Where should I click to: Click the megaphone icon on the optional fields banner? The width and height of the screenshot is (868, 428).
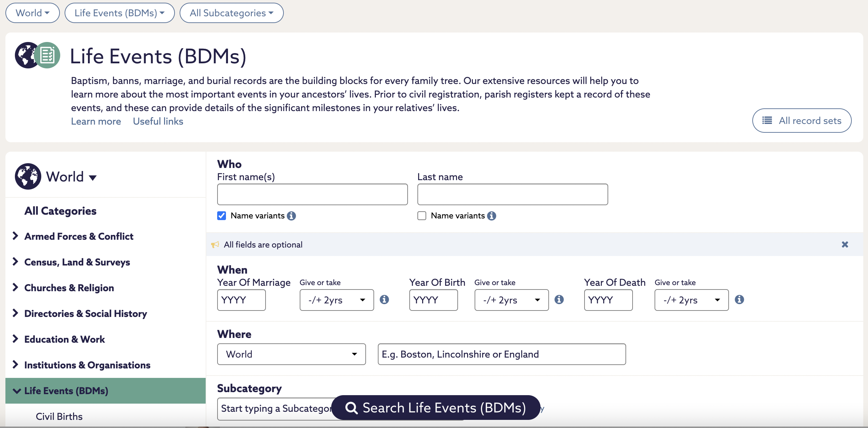(215, 244)
